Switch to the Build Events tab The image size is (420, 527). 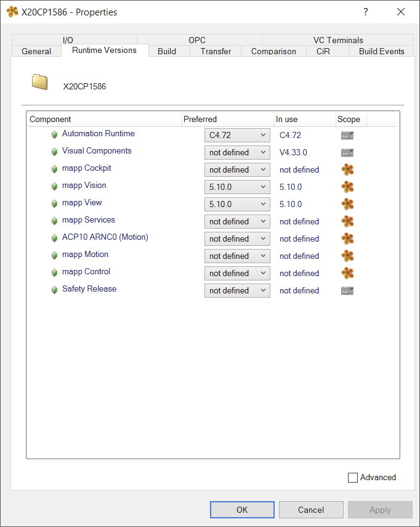point(381,51)
